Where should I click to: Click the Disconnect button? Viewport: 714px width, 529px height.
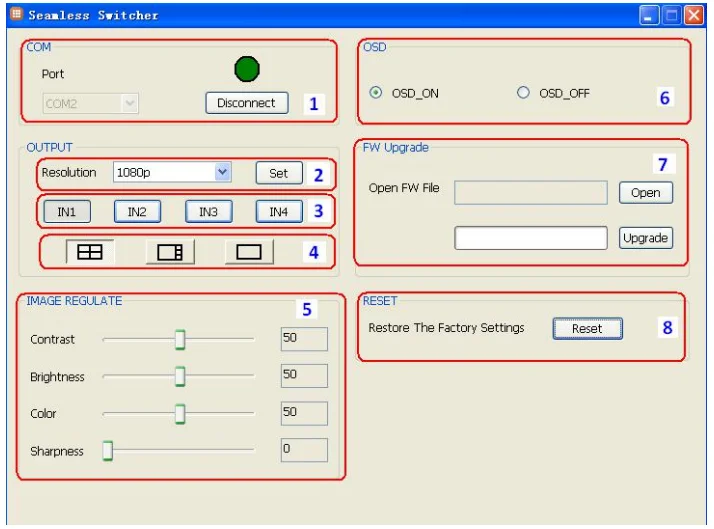[246, 103]
